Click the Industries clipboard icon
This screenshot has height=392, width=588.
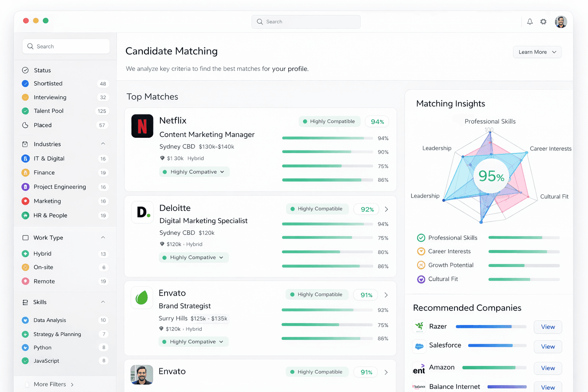25,144
